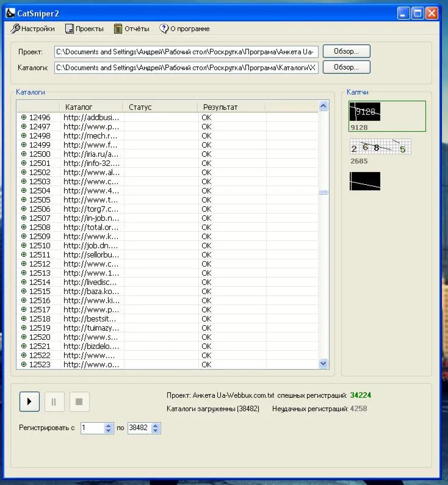Click the Проект file path input field
The height and width of the screenshot is (485, 448).
click(186, 52)
